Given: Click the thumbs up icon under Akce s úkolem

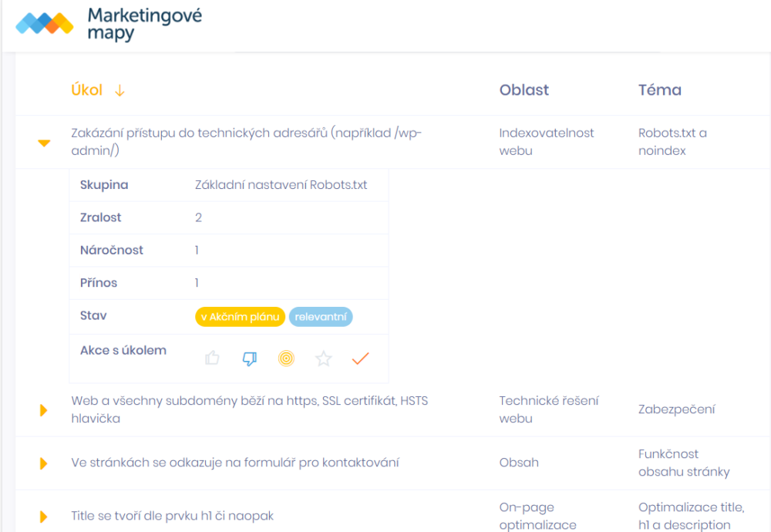Looking at the screenshot, I should [212, 358].
